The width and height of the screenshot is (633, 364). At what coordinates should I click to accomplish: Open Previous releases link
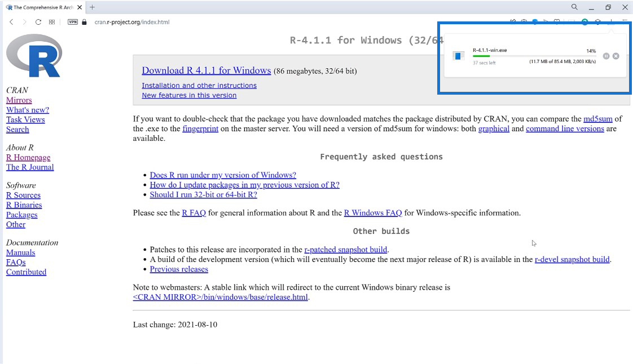pos(179,269)
